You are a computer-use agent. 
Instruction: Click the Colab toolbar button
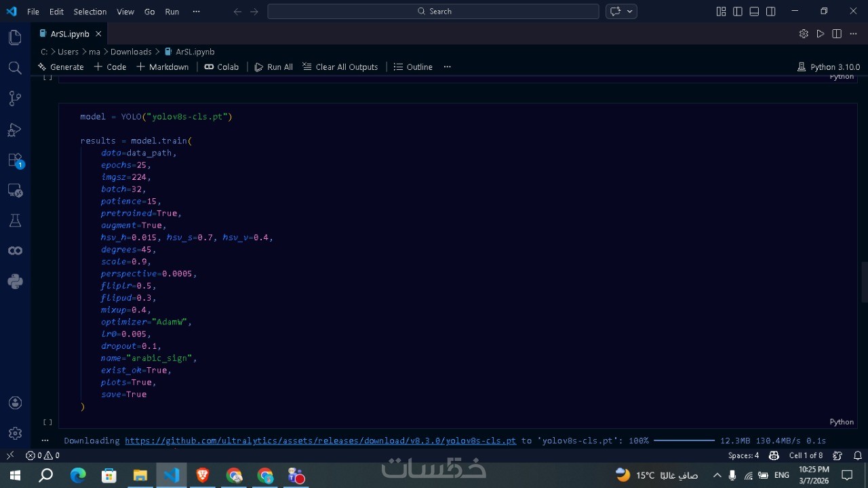222,67
